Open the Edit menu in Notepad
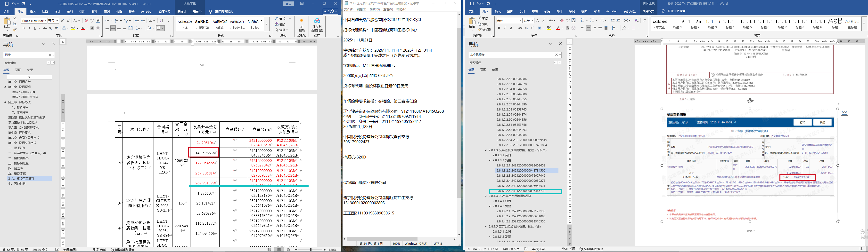Screen dimensions: 868x252 pos(361,9)
